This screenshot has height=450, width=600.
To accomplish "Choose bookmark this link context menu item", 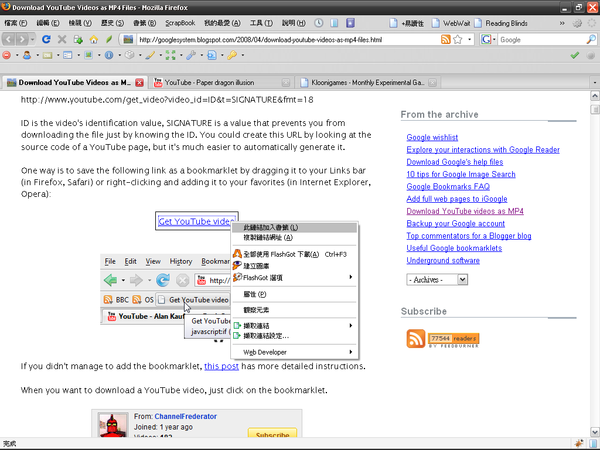I will (295, 227).
